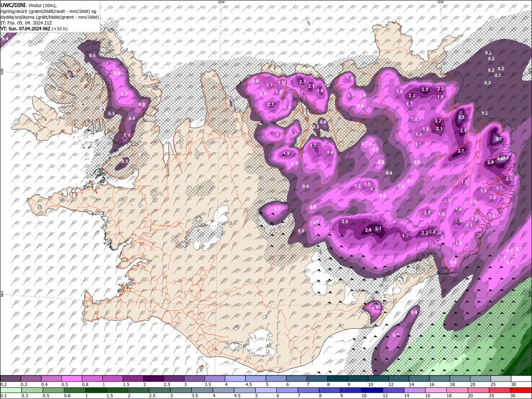
Task: Click bottom legend swatch between 6 and 7
Action: tap(286, 390)
